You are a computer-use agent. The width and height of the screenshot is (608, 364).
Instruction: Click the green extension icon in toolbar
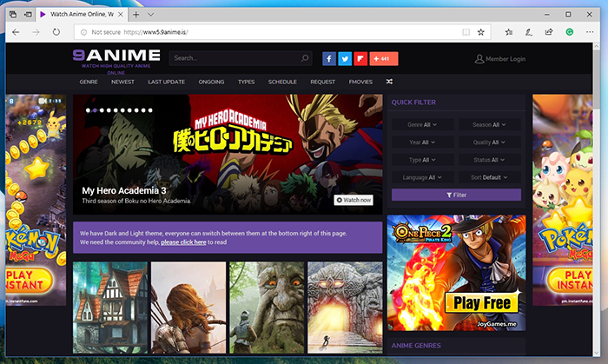coord(569,32)
